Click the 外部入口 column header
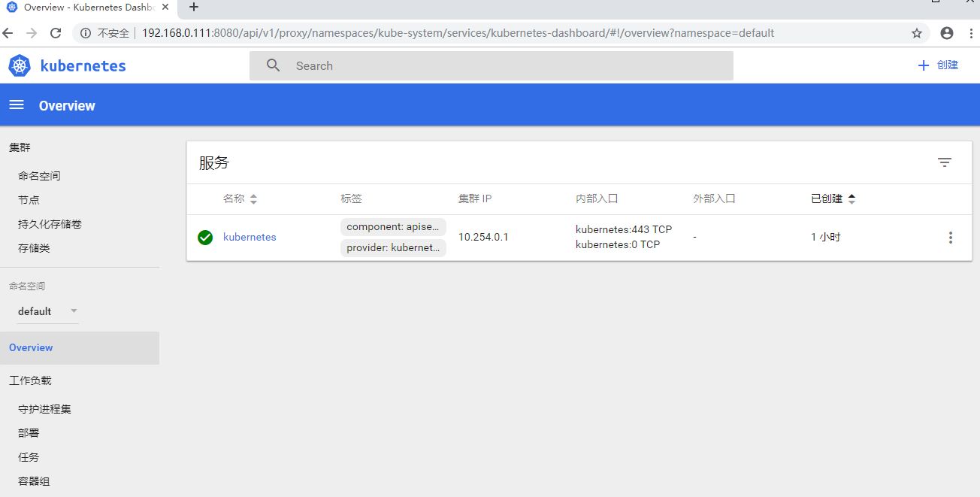Image resolution: width=980 pixels, height=497 pixels. (x=714, y=199)
